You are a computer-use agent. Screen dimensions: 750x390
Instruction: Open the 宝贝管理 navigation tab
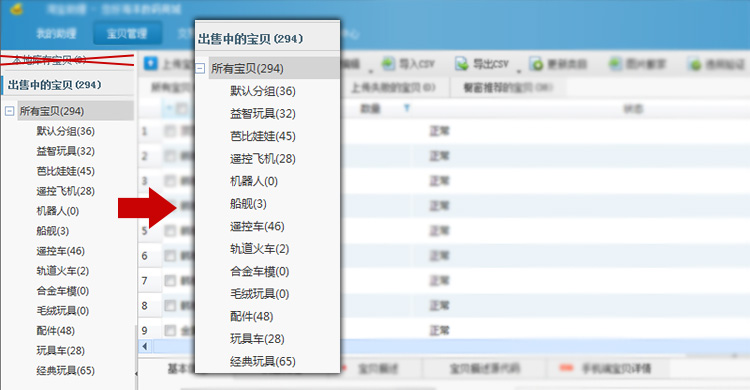tap(127, 33)
